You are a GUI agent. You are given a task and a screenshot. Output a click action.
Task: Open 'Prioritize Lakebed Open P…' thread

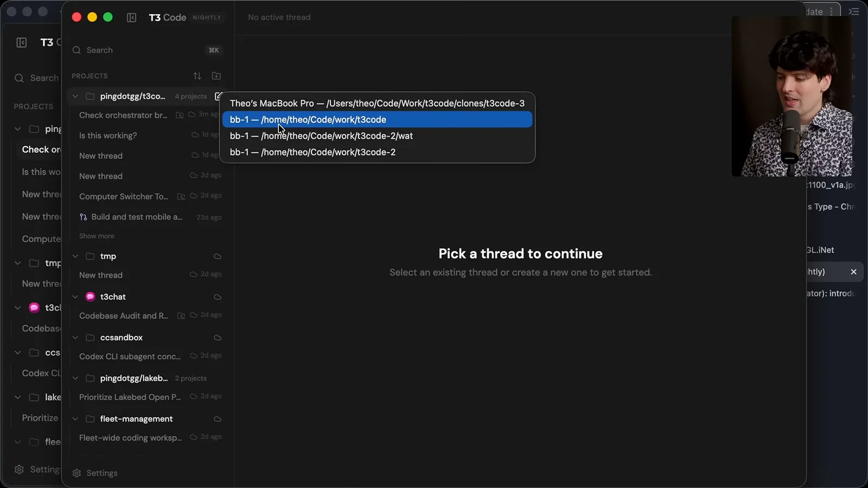130,397
